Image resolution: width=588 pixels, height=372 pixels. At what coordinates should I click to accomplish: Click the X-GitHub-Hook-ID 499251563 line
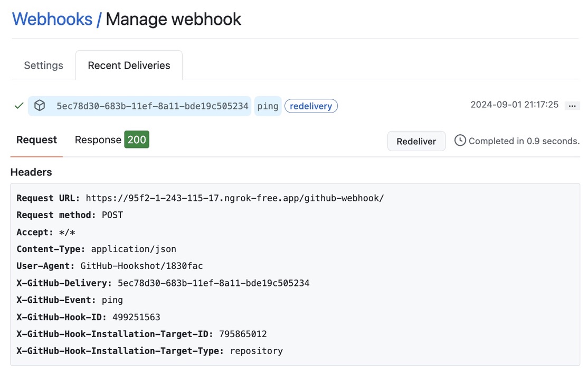[x=88, y=317]
